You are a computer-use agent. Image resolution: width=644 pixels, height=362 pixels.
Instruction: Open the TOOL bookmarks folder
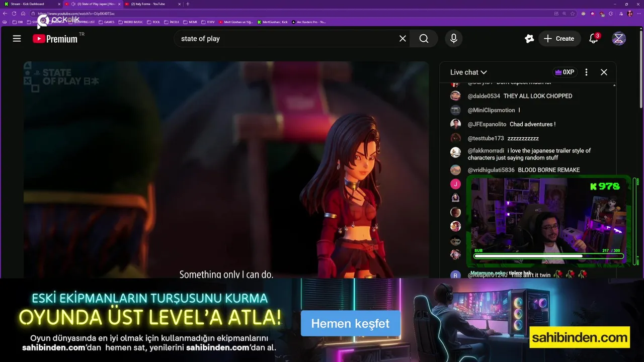point(153,22)
